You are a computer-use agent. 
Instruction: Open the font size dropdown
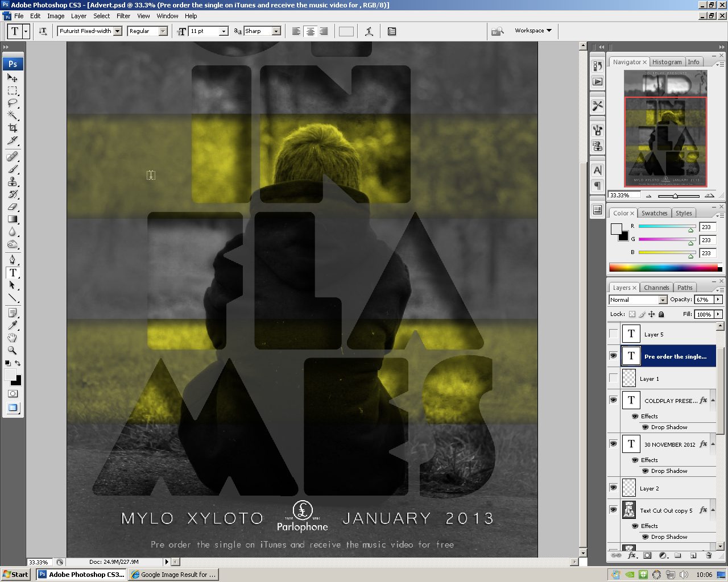coord(224,31)
